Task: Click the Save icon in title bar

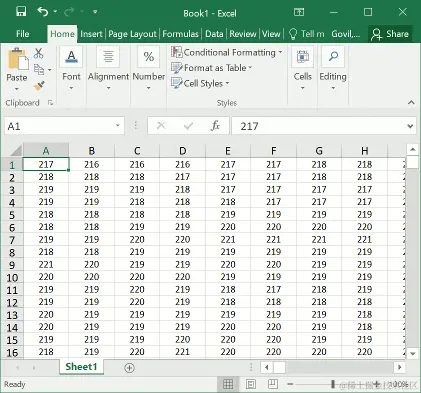Action: point(21,12)
